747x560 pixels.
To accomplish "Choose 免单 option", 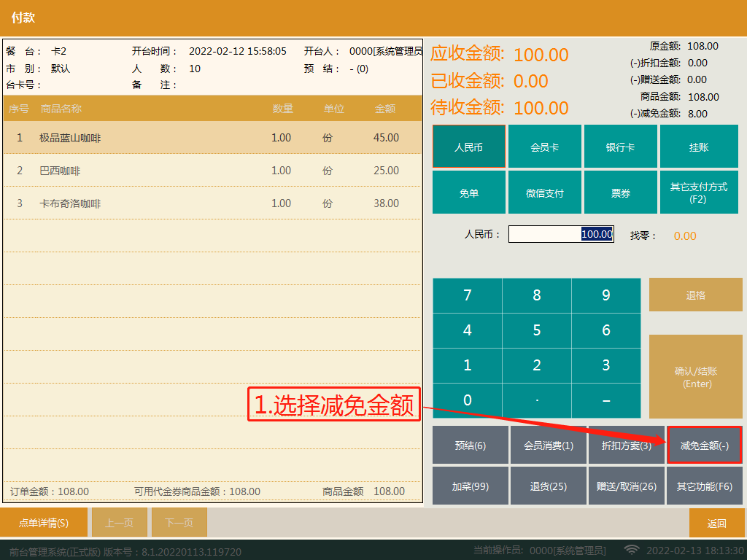I will click(x=469, y=192).
